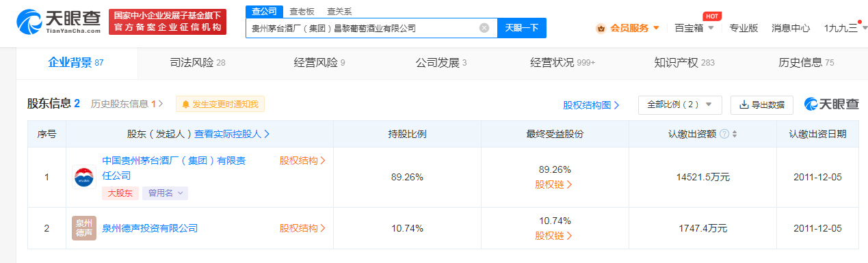Open 消息中心

pos(791,28)
